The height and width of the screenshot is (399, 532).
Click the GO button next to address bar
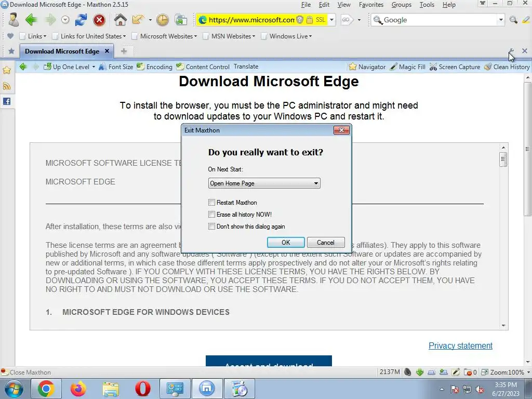point(346,20)
